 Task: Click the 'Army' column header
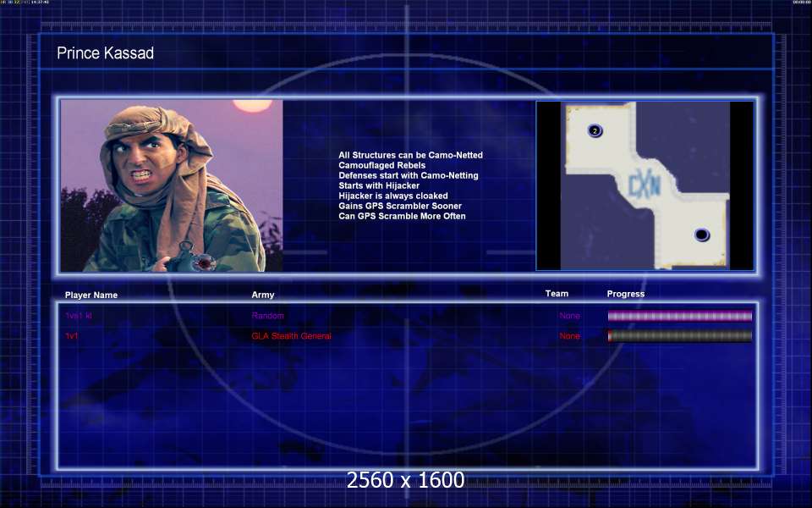(x=263, y=295)
